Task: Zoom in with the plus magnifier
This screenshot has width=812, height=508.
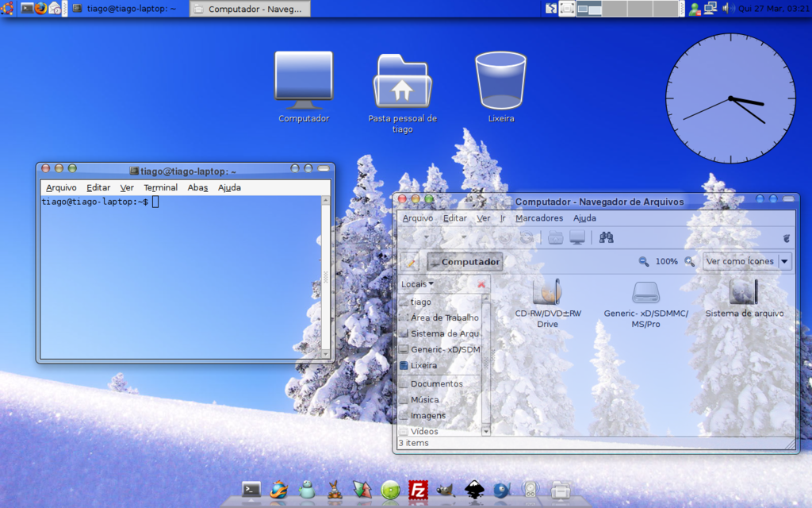Action: point(690,262)
